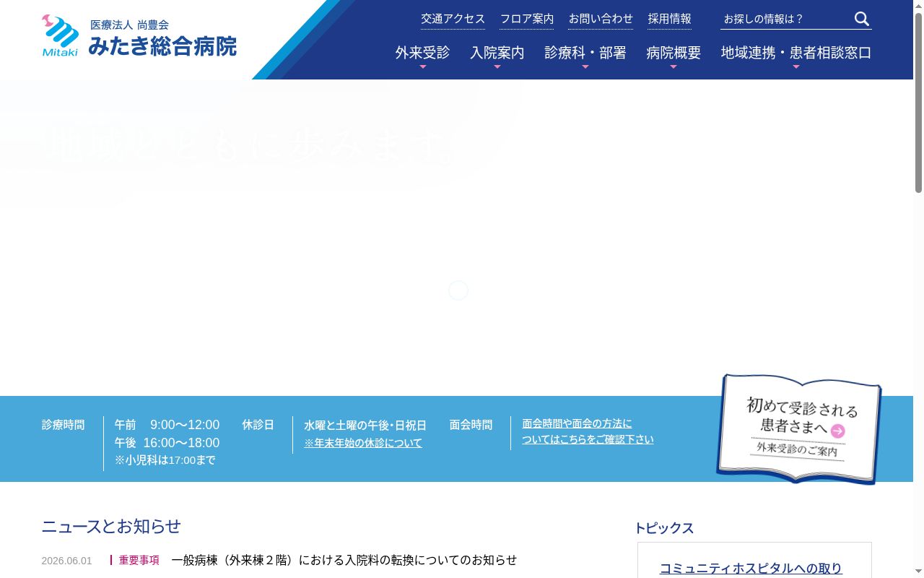
Task: Click the 医療法人 尚豊会 みたき総合病院 title
Action: 162,38
